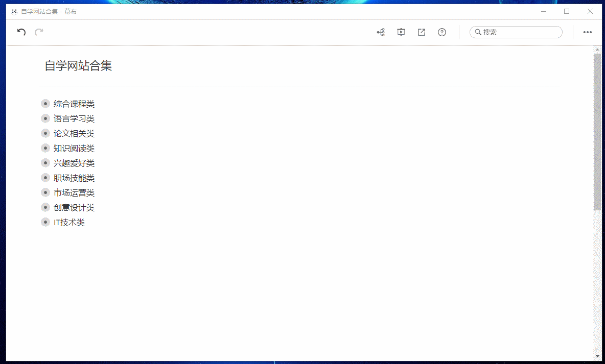Expand the 职场技能类 bullet
The height and width of the screenshot is (364, 605).
(45, 178)
